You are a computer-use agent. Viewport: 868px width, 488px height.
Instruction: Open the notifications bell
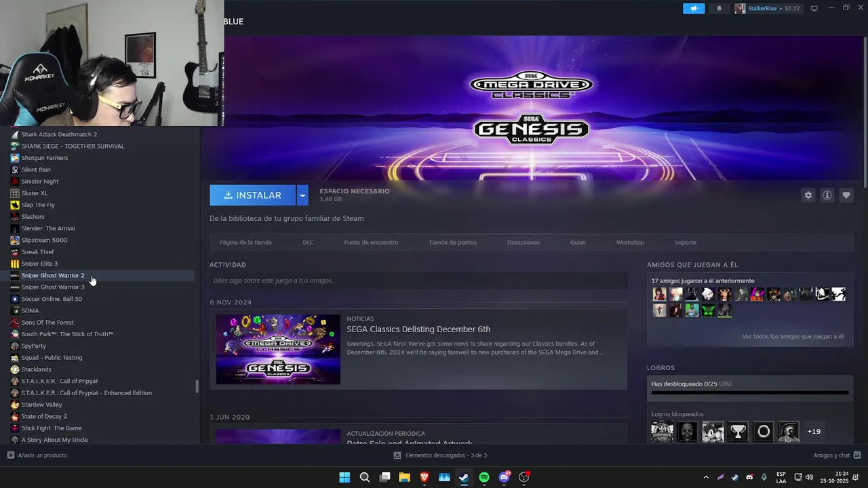point(719,8)
